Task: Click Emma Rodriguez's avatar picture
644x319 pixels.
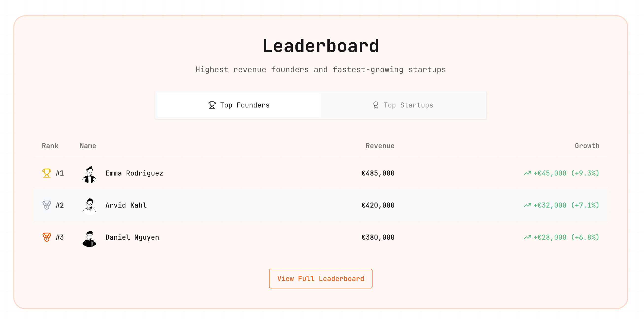Action: 90,173
